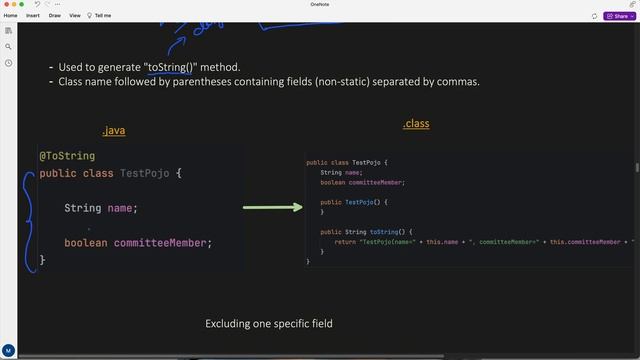This screenshot has height=360, width=640.
Task: Click 'public TestPojo() {' constructor line
Action: pos(354,202)
